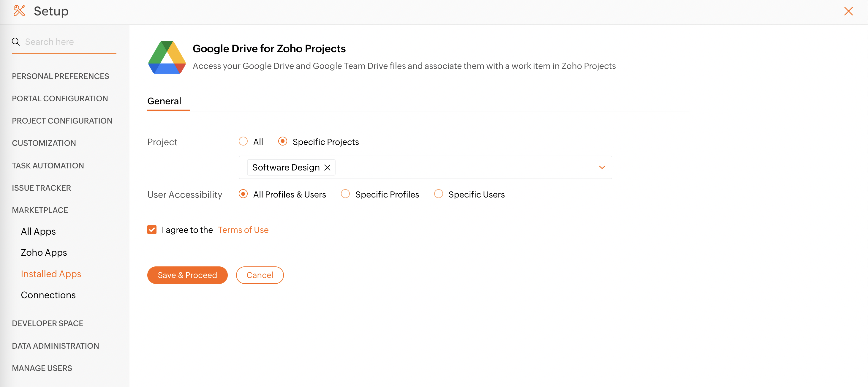Click the Save & Proceed button
Viewport: 868px width, 387px height.
pyautogui.click(x=187, y=275)
